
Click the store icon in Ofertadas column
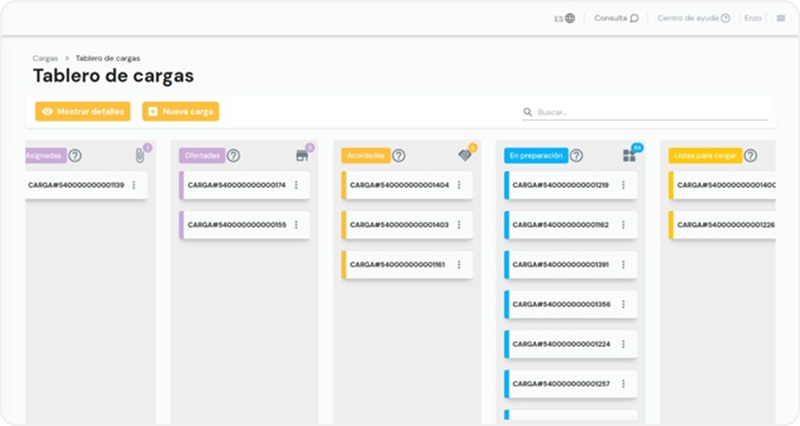pos(302,156)
